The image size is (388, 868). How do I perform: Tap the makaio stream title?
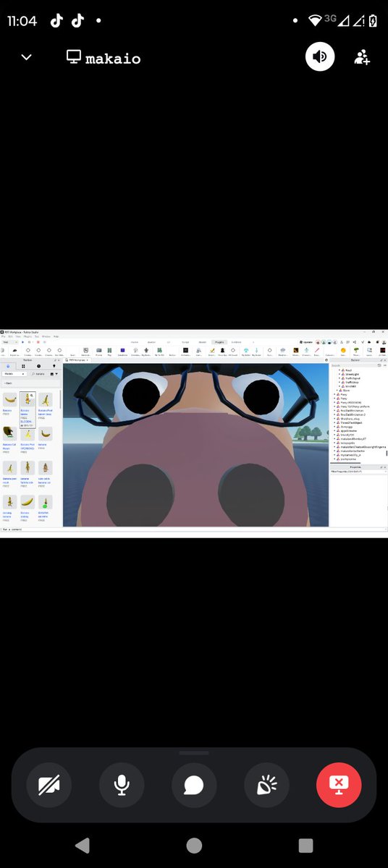point(113,58)
